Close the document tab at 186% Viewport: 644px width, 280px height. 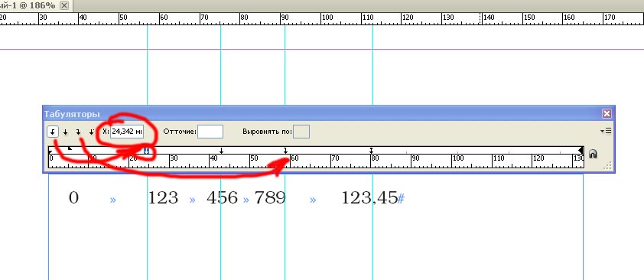(x=64, y=5)
